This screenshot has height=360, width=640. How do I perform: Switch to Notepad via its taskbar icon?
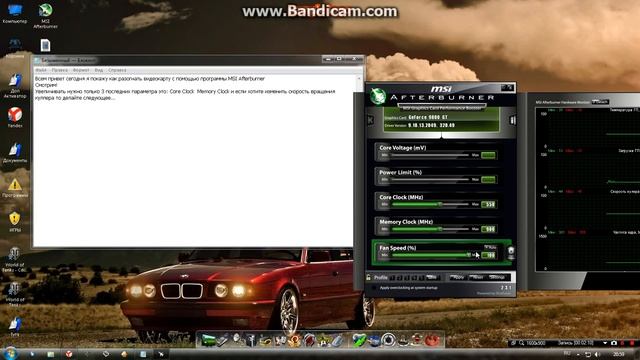pos(143,354)
